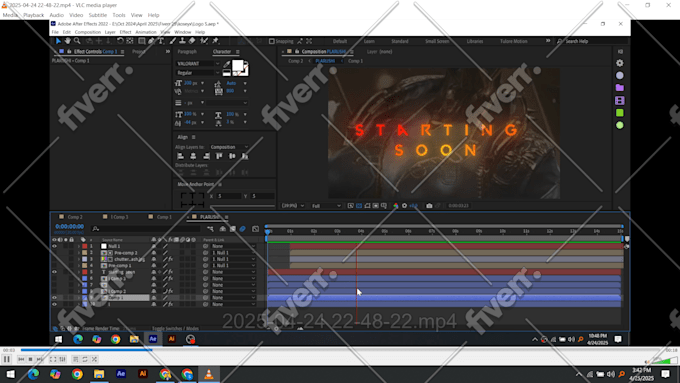This screenshot has height=383, width=680.
Task: Switch to Paragraph panel tab
Action: coord(187,52)
